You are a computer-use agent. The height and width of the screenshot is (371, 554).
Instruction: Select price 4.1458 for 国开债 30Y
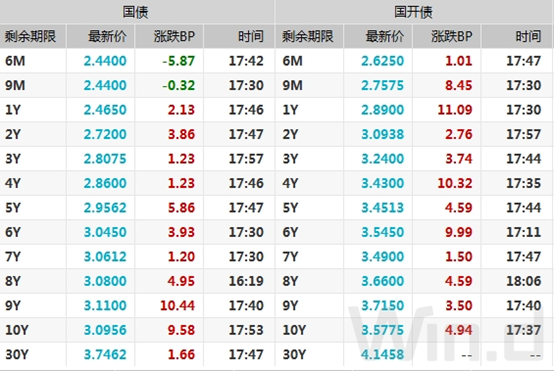pyautogui.click(x=382, y=354)
